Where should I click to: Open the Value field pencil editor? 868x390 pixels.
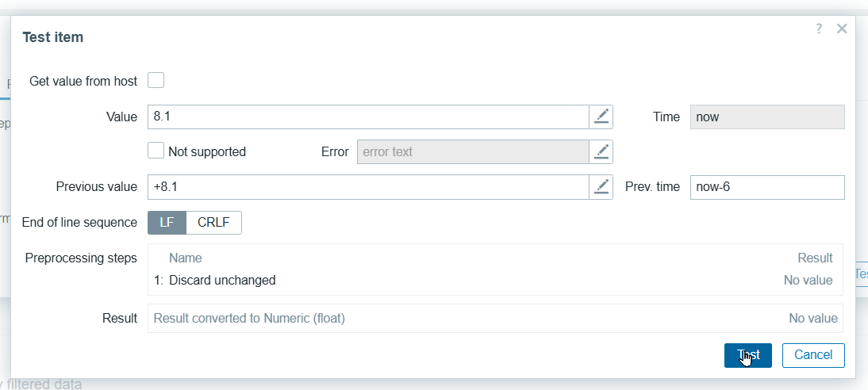(601, 117)
